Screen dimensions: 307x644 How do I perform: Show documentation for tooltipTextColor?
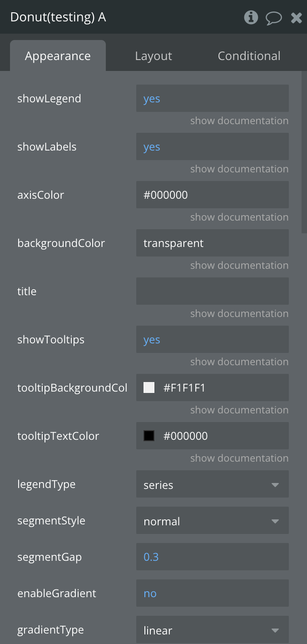(239, 458)
